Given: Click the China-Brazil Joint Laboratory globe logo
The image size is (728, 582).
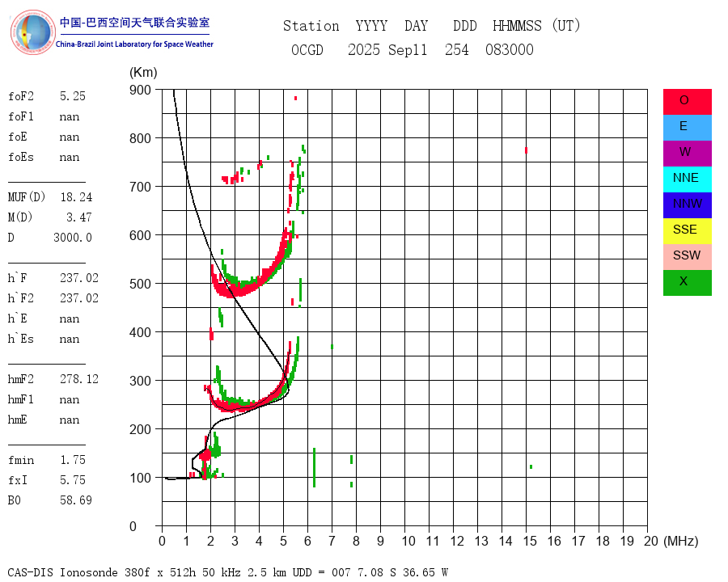Looking at the screenshot, I should pos(33,32).
